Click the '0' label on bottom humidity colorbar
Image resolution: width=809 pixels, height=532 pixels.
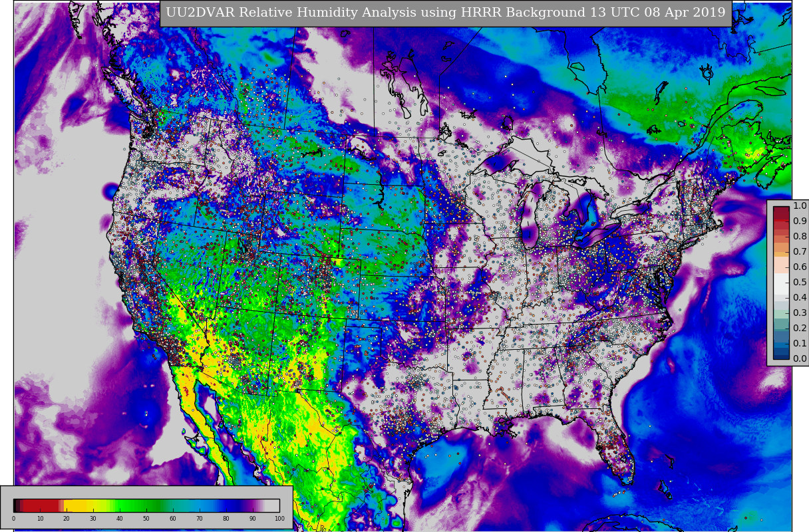[13, 519]
